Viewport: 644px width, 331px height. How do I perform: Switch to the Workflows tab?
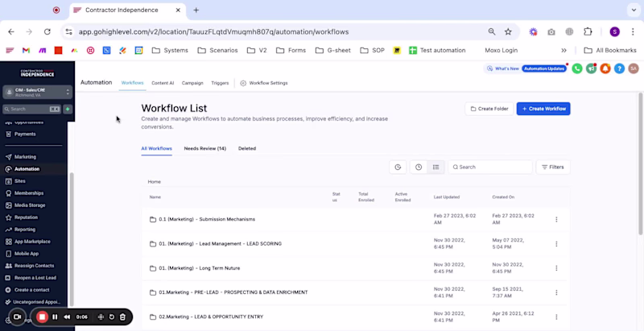[x=132, y=83]
